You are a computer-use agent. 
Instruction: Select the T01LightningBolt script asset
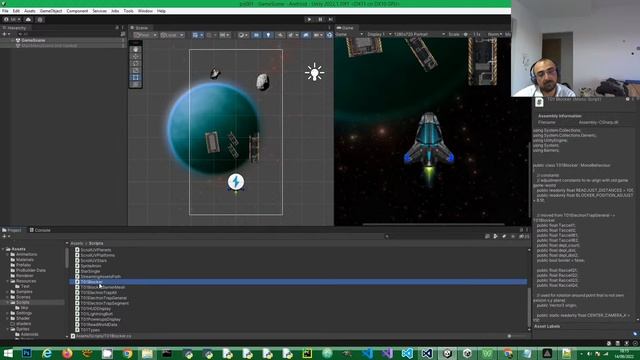coord(97,314)
